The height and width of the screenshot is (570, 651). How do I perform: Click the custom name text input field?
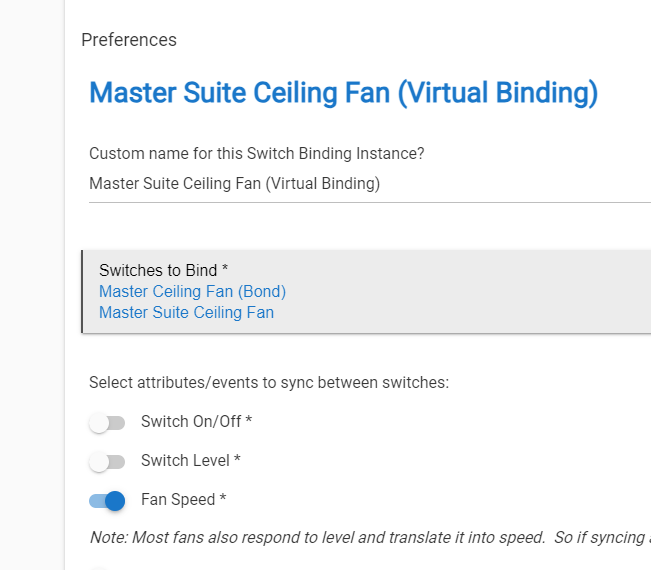370,183
